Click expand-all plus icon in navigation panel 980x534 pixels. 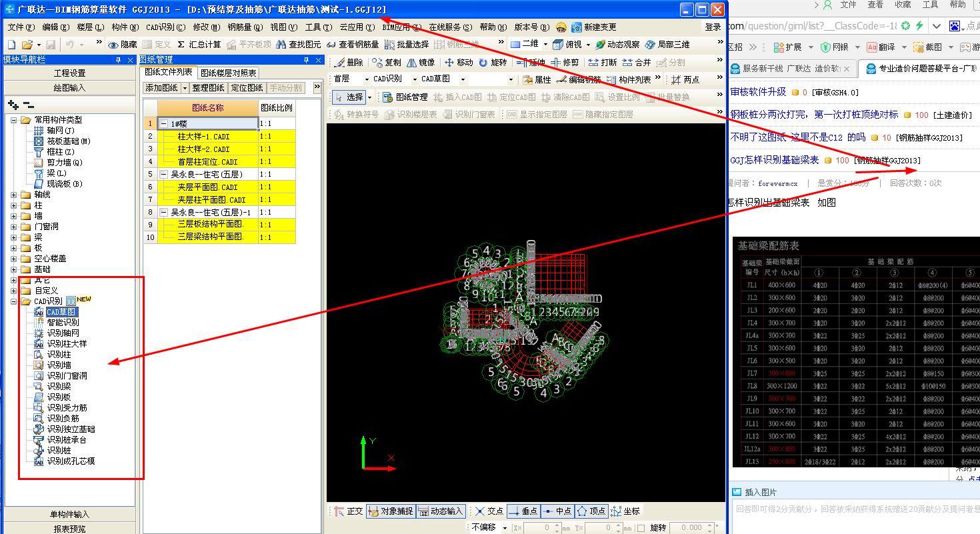pos(13,105)
